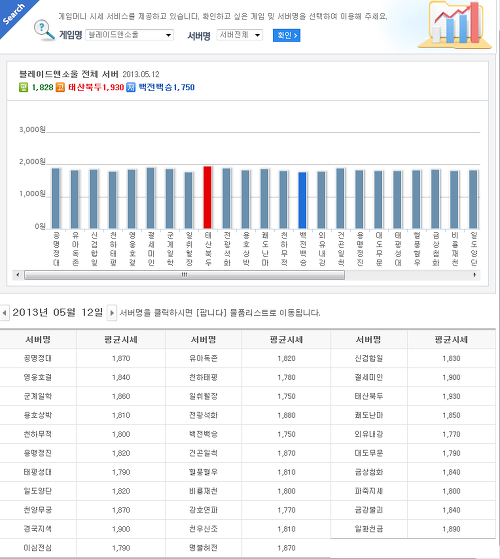Screen dimensions: 500x559
Task: Click the green 1,828 average value
Action: [x=42, y=87]
